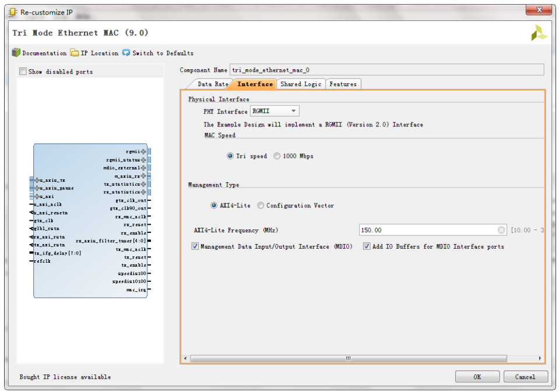Expand the rgmii_status port
The height and width of the screenshot is (392, 559).
point(143,160)
